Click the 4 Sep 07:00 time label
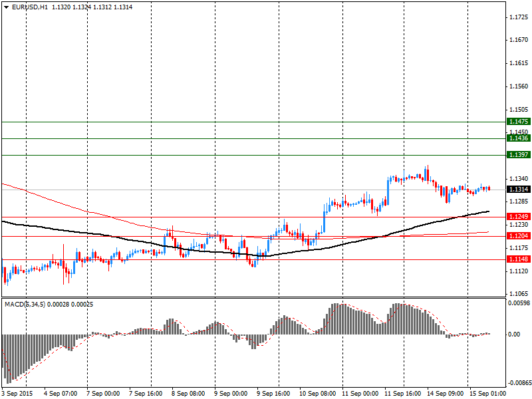 (x=61, y=394)
